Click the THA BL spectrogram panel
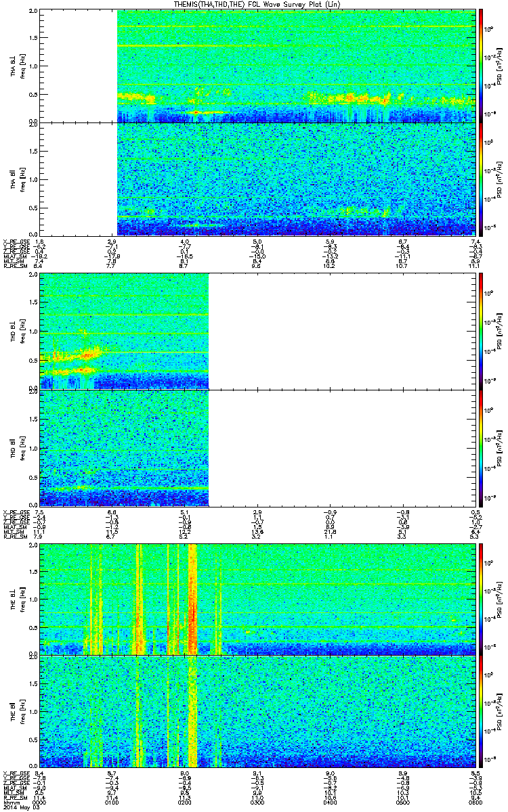The height and width of the screenshot is (812, 508). coord(257,66)
